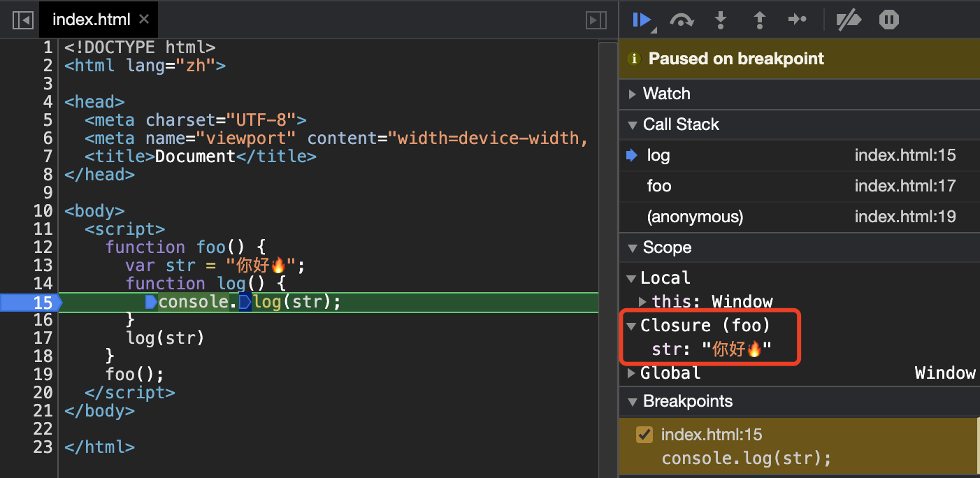
Task: Expand the Global scope
Action: tap(632, 373)
